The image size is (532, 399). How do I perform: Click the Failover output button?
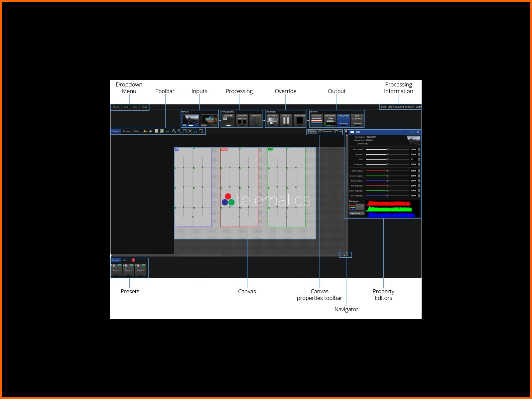(343, 120)
